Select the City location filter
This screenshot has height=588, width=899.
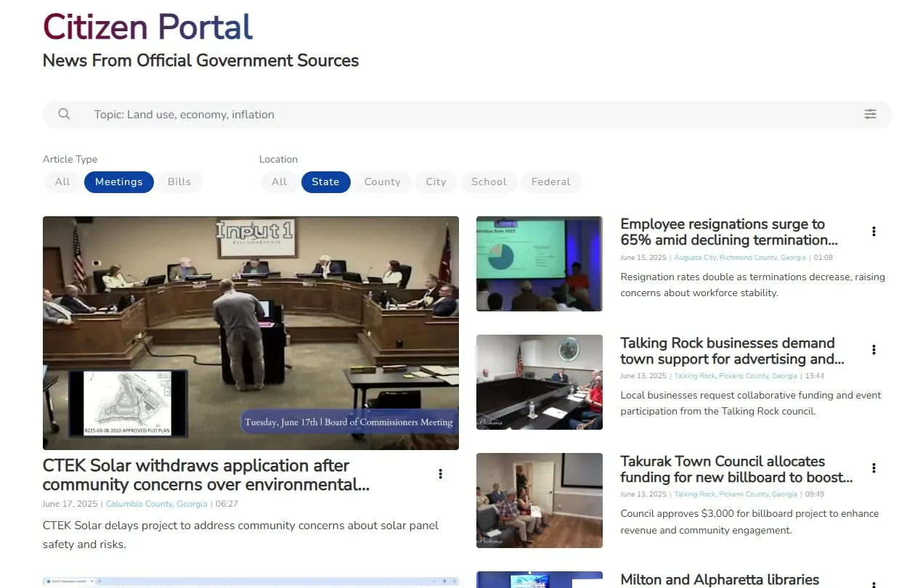[x=436, y=182]
